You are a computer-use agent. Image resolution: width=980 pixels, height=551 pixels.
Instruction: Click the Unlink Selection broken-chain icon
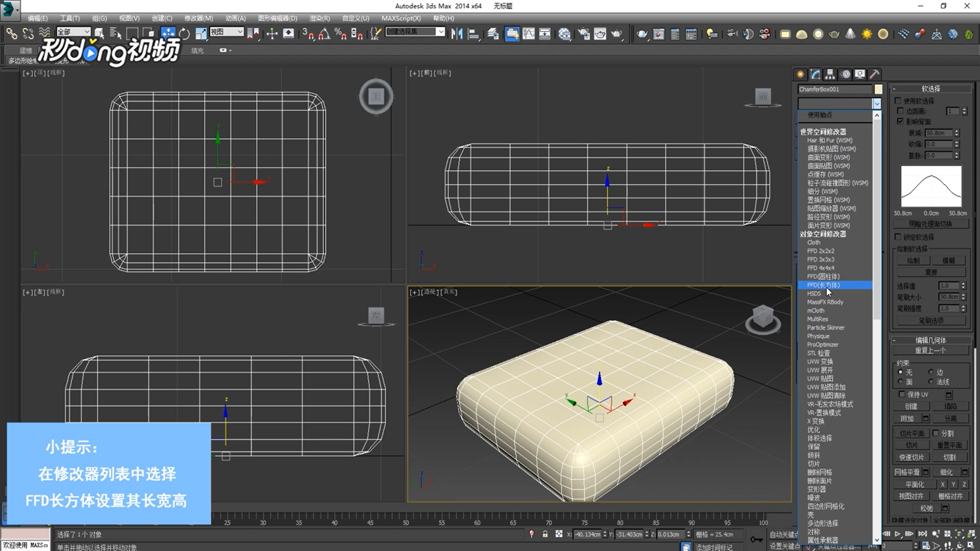(28, 34)
